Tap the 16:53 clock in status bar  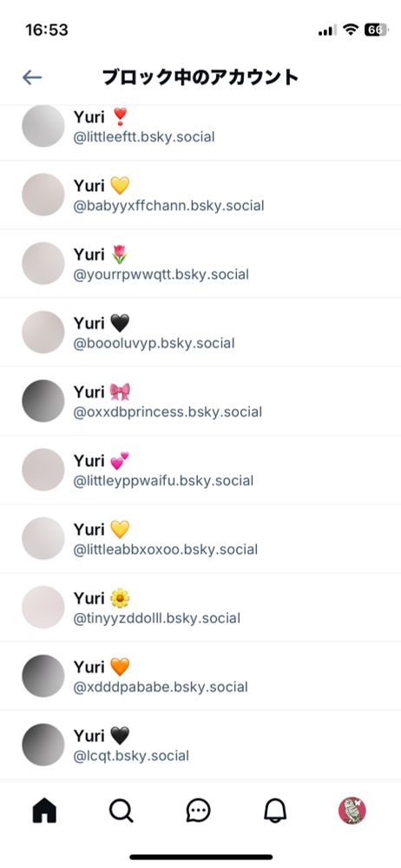tap(47, 30)
